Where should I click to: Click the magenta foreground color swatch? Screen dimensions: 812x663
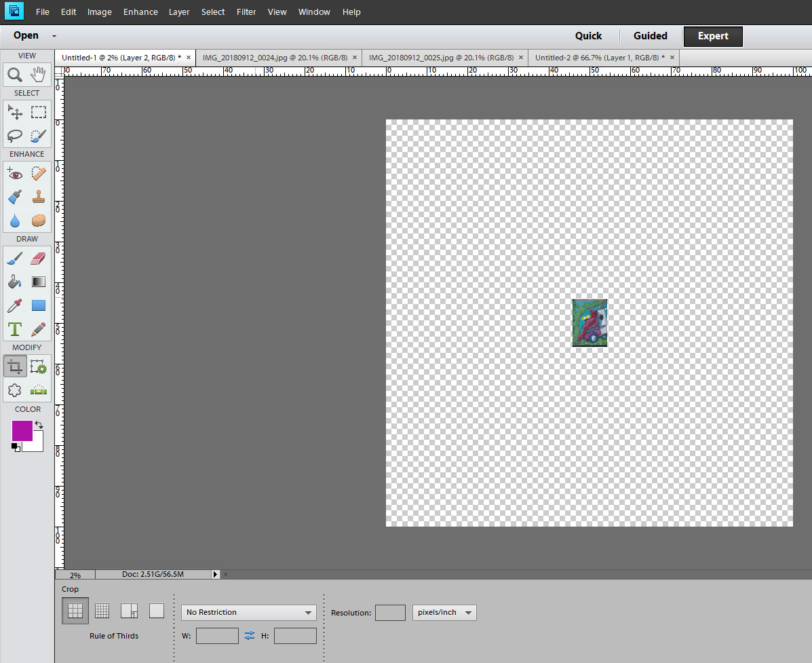(x=22, y=430)
